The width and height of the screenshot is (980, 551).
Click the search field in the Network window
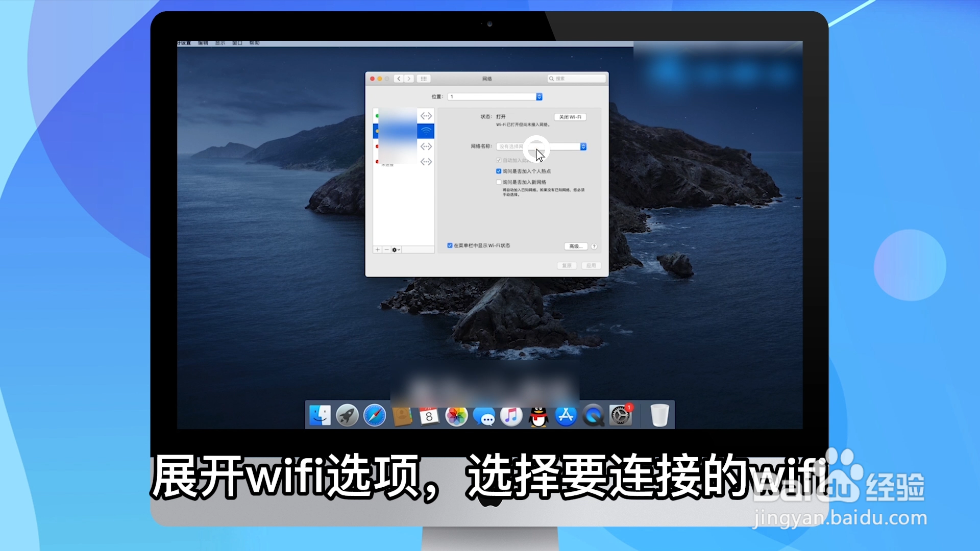point(577,79)
